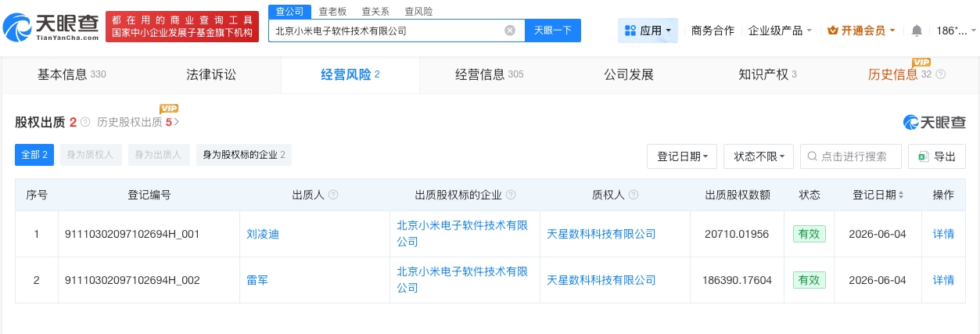Switch to the 查老板 search tab
This screenshot has height=334, width=980.
[x=333, y=12]
